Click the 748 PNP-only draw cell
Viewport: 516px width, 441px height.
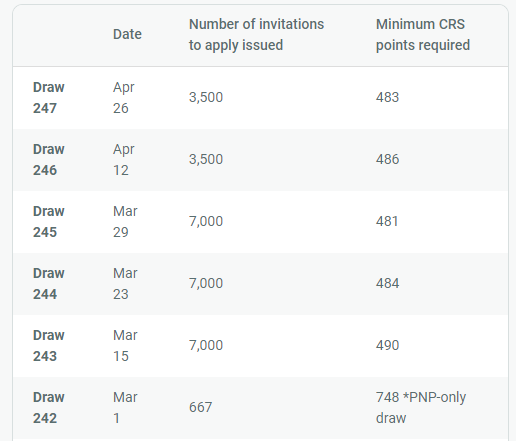[421, 408]
